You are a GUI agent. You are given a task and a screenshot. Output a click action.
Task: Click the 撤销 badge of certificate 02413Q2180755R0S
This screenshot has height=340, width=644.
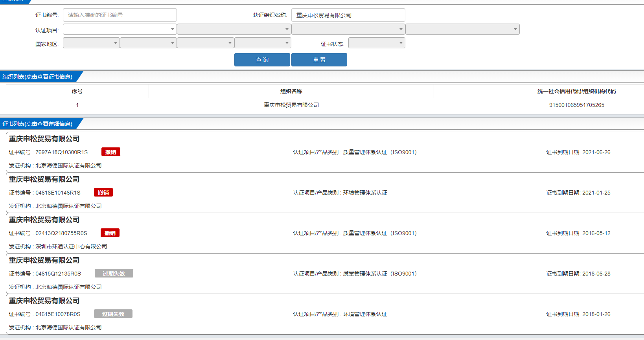[x=110, y=233]
